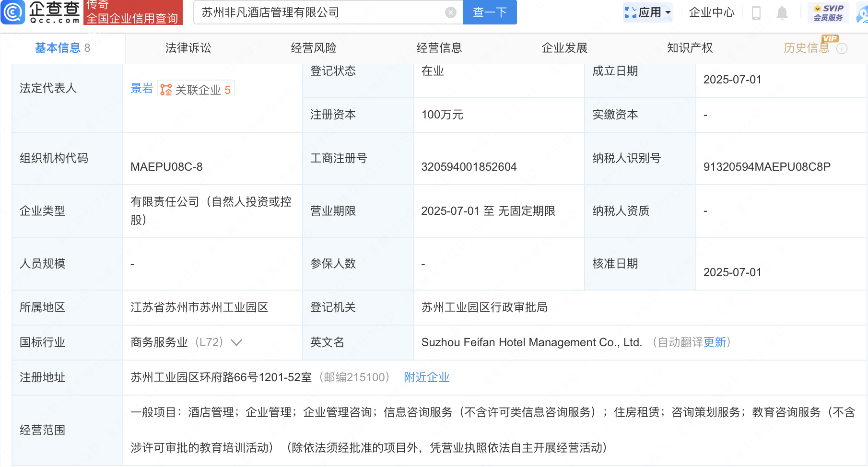Expand the 商务服务业 industry chevron

(236, 342)
